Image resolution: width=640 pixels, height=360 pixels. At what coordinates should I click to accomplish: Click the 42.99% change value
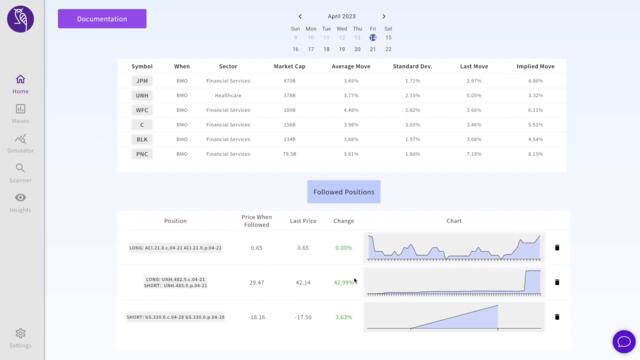(x=343, y=282)
